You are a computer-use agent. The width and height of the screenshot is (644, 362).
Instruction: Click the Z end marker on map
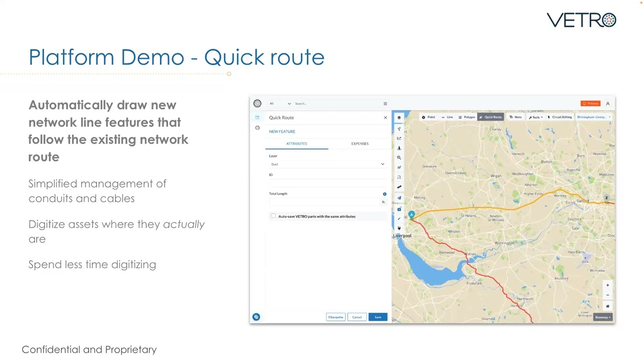[606, 198]
